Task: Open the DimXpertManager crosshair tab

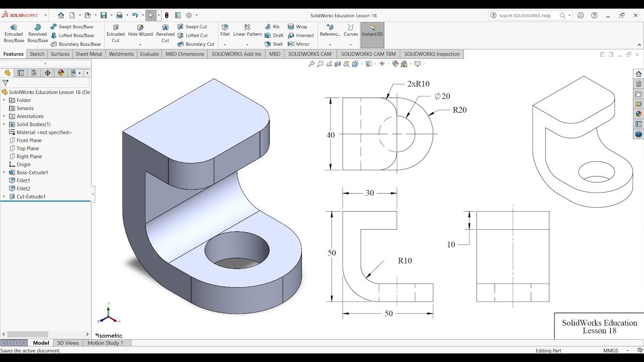Action: tap(48, 73)
